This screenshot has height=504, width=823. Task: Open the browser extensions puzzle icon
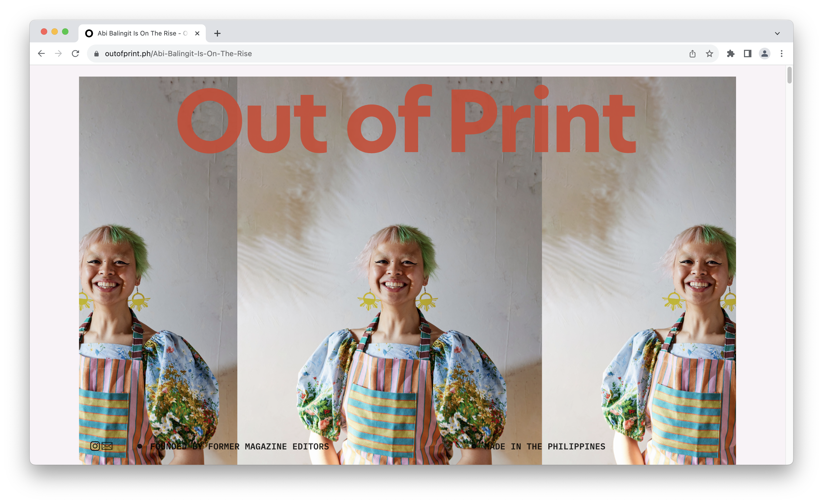coord(730,54)
